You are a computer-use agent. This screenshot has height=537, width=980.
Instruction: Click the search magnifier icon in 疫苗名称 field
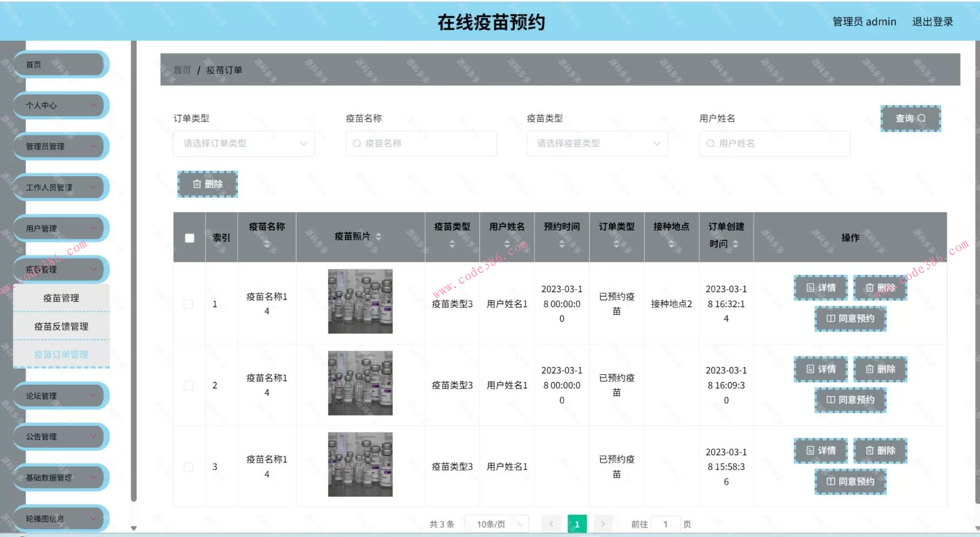coord(357,143)
